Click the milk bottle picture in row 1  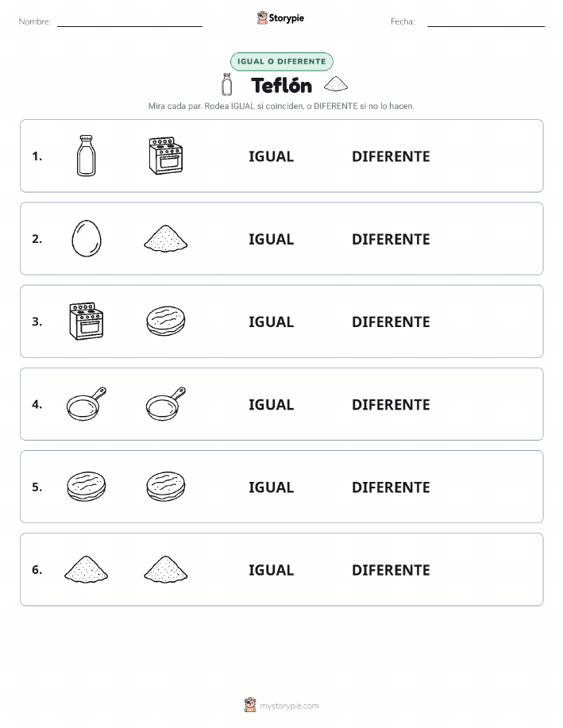87,156
